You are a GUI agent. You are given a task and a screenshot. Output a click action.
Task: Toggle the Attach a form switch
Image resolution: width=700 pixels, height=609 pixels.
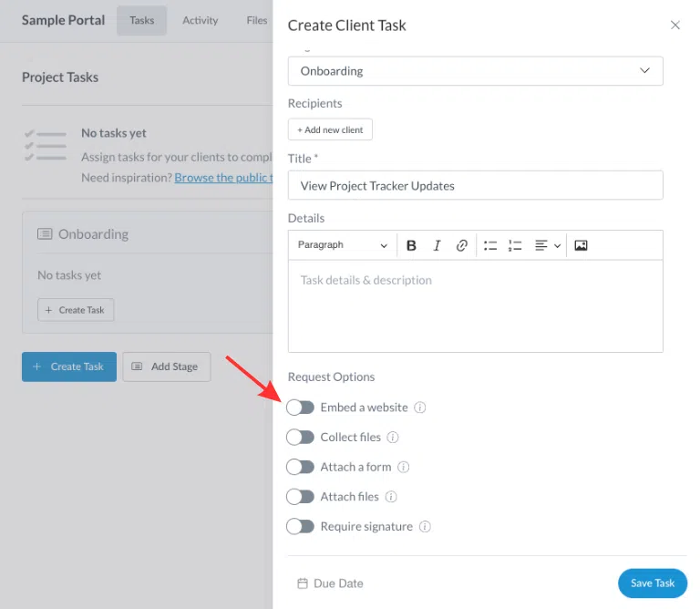pyautogui.click(x=300, y=468)
